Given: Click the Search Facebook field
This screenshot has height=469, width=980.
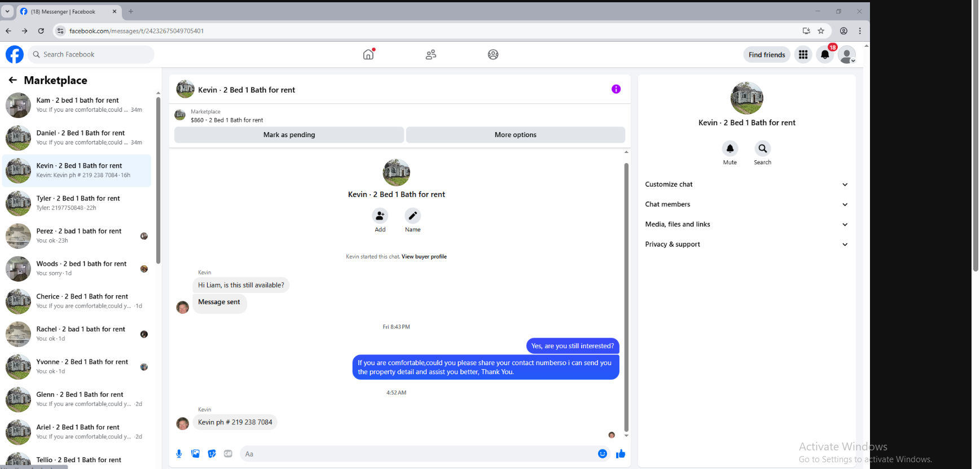Looking at the screenshot, I should pyautogui.click(x=91, y=54).
